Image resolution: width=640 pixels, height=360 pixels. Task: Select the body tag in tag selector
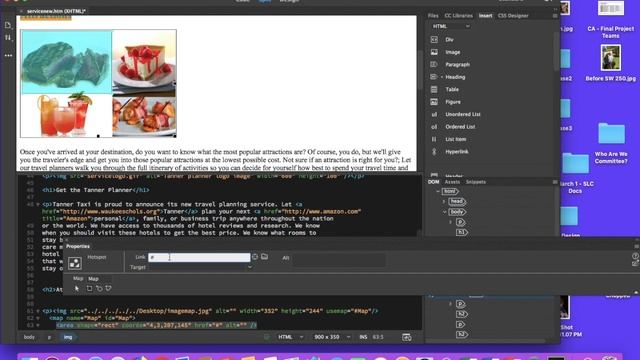(x=29, y=337)
